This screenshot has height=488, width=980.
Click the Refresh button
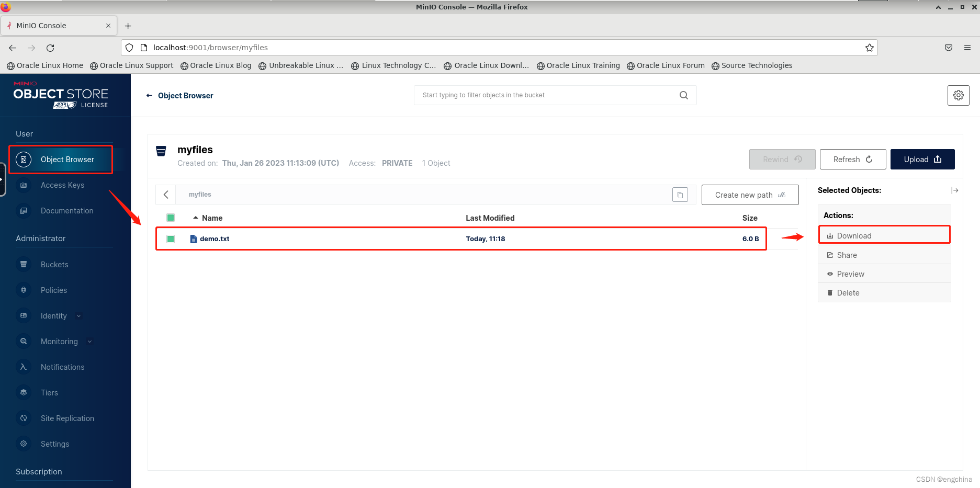[853, 160]
